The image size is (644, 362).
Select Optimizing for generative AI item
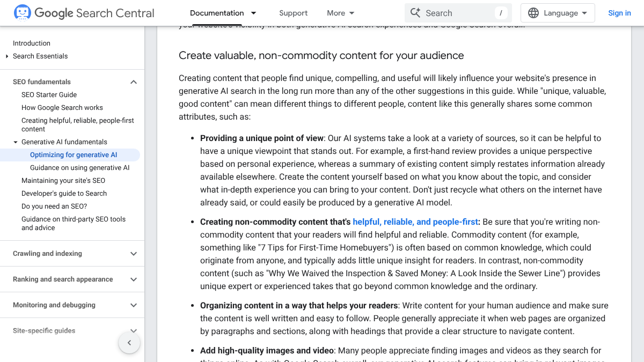pos(74,155)
